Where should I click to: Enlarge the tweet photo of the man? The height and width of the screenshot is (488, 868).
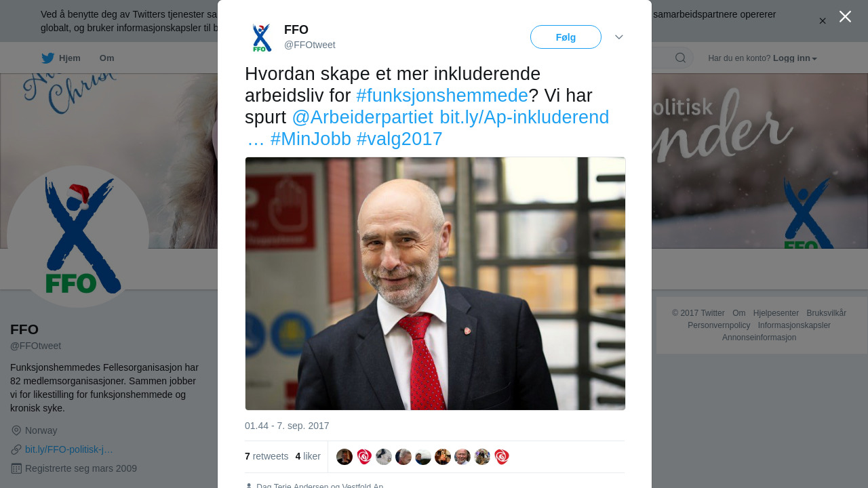click(x=435, y=283)
